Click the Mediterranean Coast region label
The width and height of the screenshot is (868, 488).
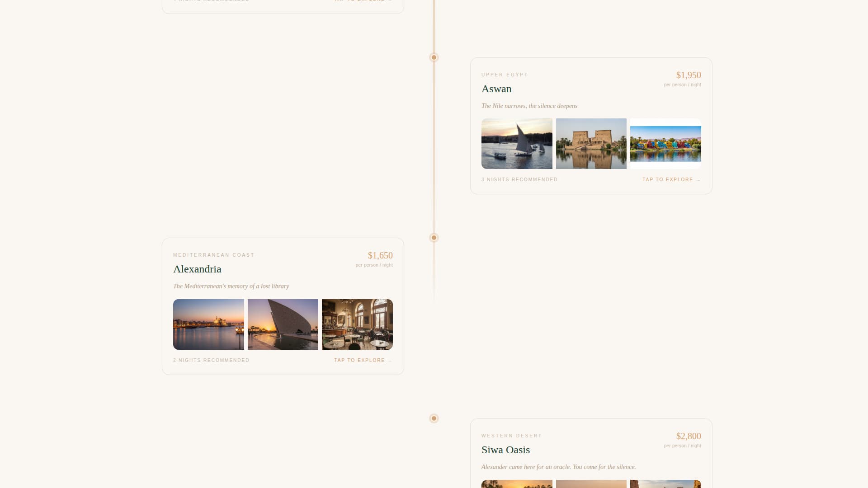(214, 255)
